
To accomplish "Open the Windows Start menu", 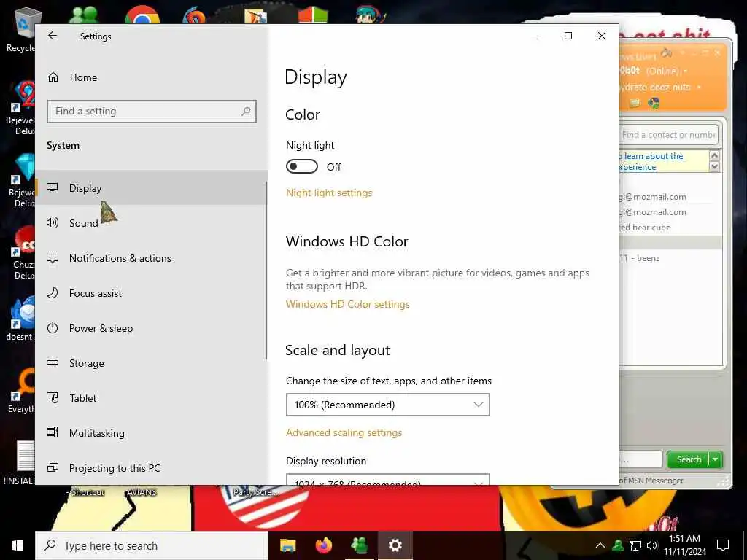I will point(18,545).
